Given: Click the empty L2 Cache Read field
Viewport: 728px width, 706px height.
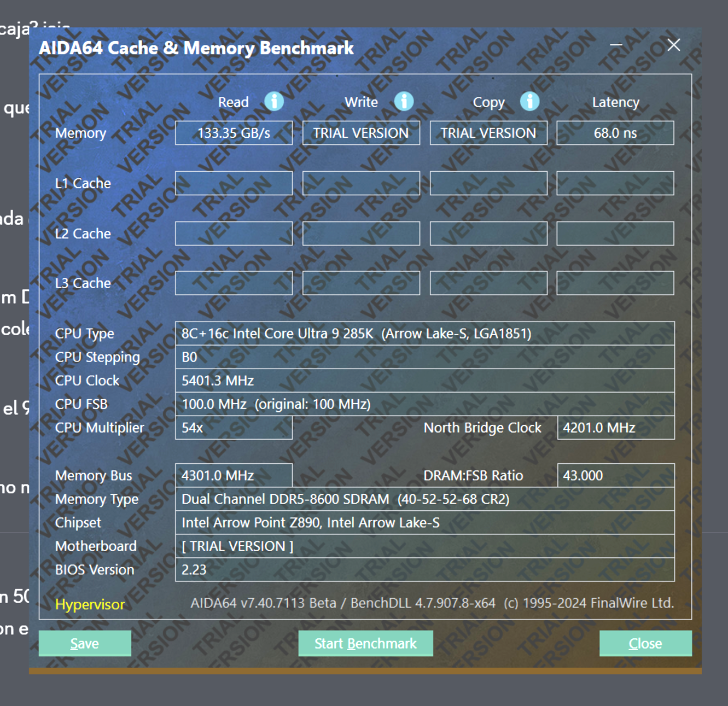Looking at the screenshot, I should click(234, 234).
